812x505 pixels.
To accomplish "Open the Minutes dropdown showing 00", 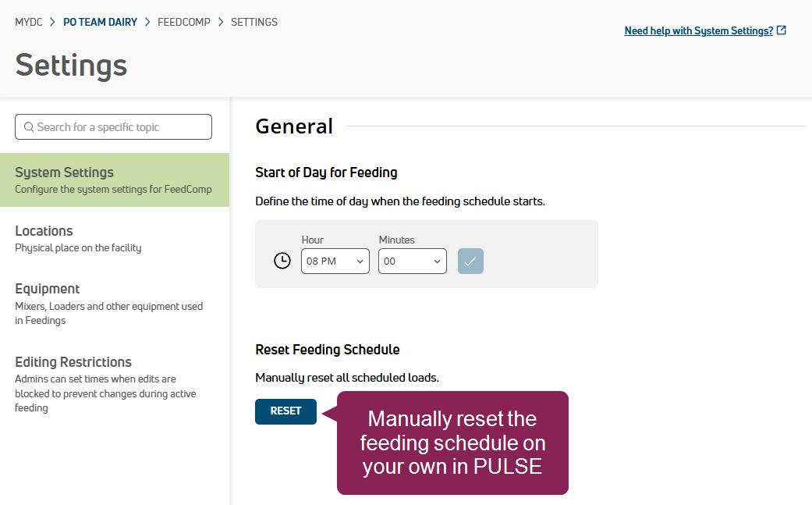I will 412,261.
